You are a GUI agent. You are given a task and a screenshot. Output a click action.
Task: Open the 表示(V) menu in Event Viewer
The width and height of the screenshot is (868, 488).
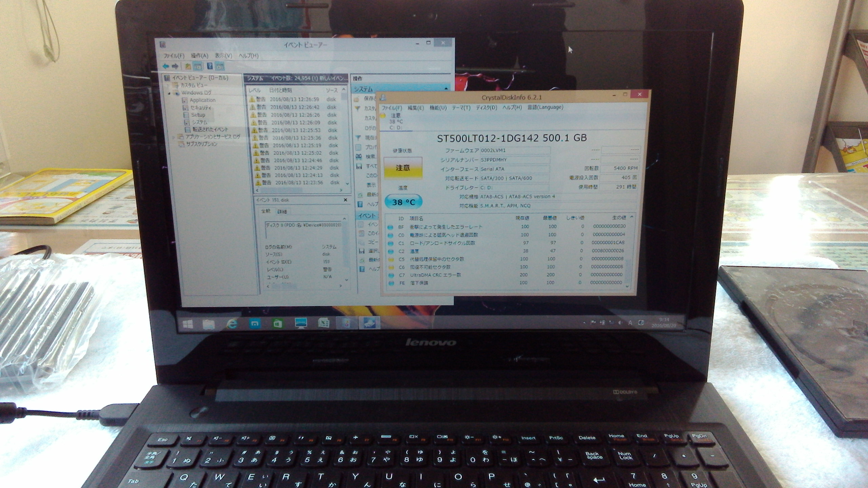pos(223,56)
